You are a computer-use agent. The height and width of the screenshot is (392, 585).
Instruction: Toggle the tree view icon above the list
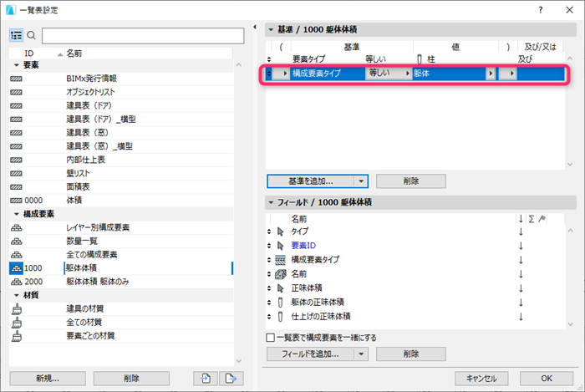(16, 35)
